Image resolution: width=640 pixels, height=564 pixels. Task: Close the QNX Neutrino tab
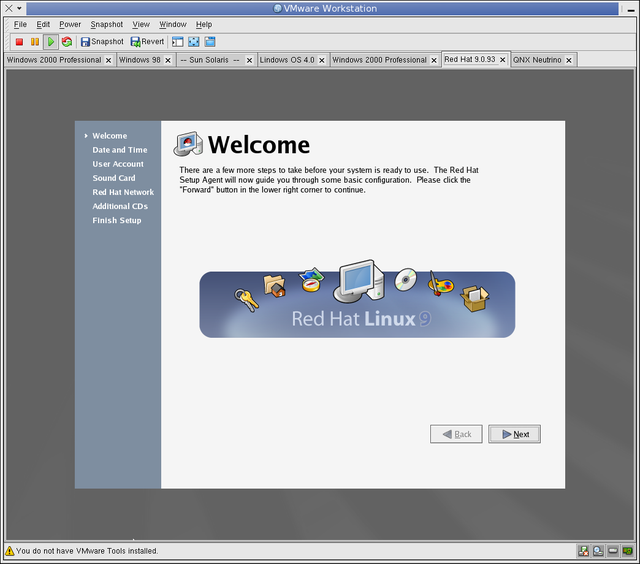click(x=569, y=60)
